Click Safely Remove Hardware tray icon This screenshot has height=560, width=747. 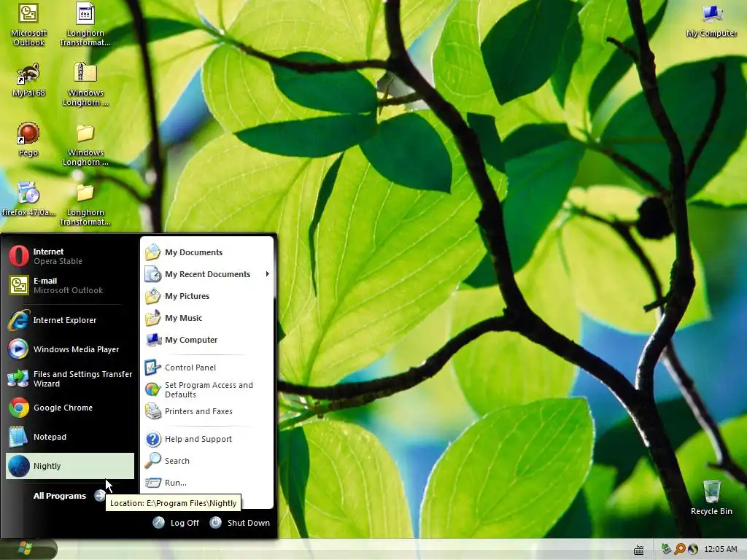click(667, 549)
